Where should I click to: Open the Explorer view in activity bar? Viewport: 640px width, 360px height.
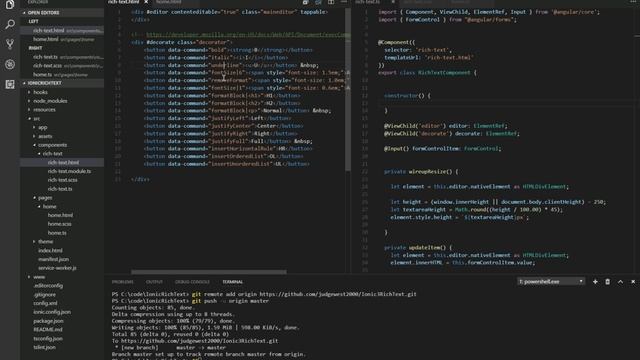[10, 5]
